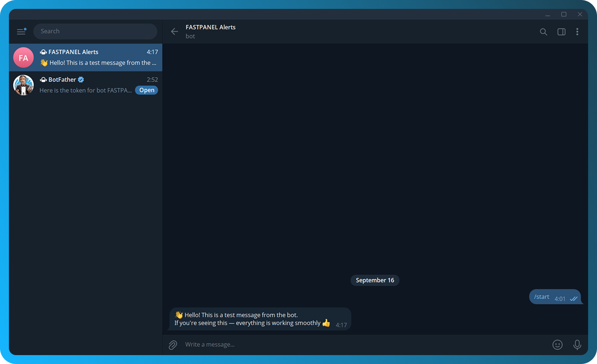Open the emoji picker
Screen dimensions: 597x364
click(x=557, y=345)
